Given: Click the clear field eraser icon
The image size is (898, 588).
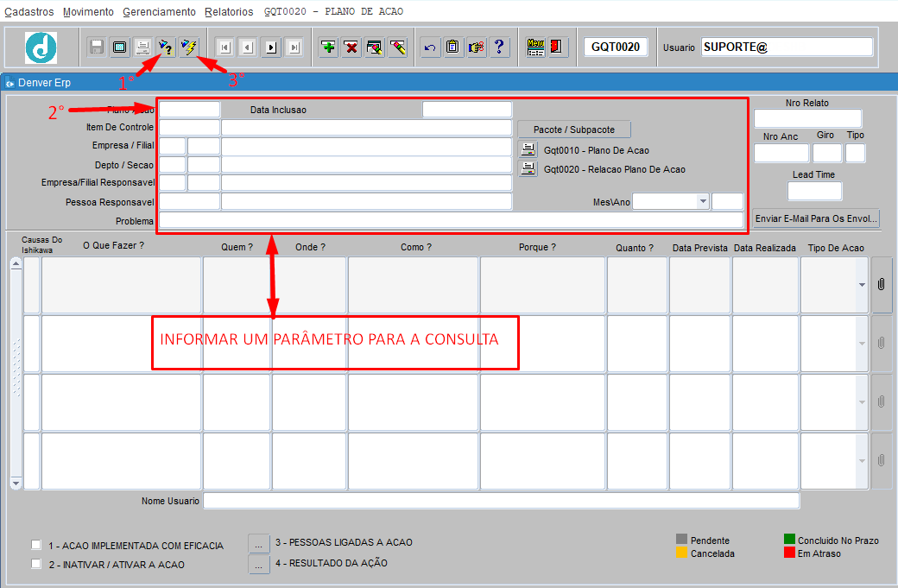Looking at the screenshot, I should (x=397, y=47).
